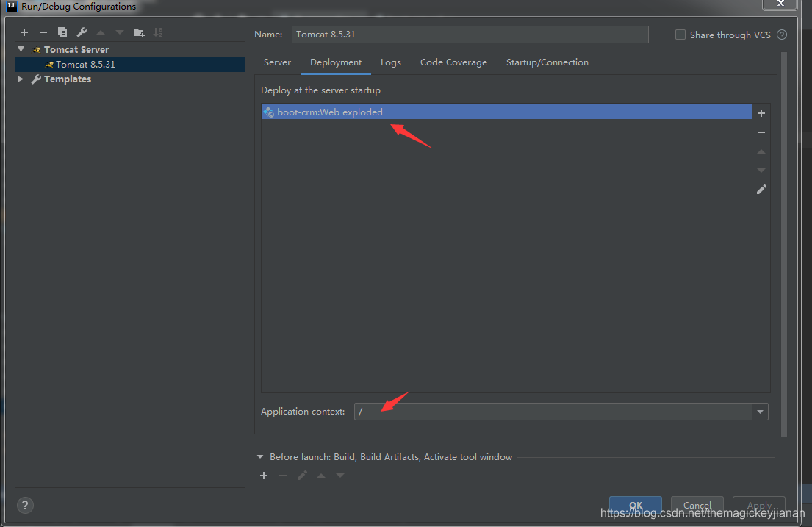
Task: Click the artifact icon of boot-crm:Web exploded
Action: (268, 112)
